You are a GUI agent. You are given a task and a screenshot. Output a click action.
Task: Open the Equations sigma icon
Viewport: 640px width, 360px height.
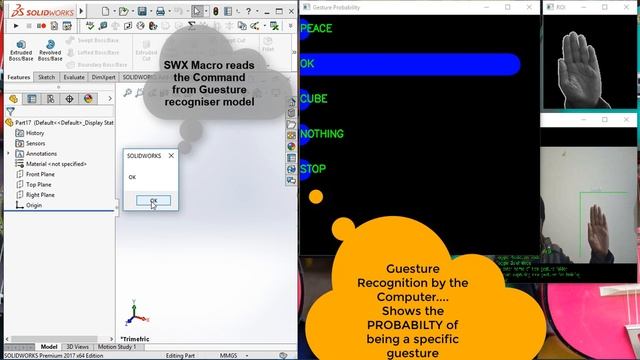coord(191,26)
